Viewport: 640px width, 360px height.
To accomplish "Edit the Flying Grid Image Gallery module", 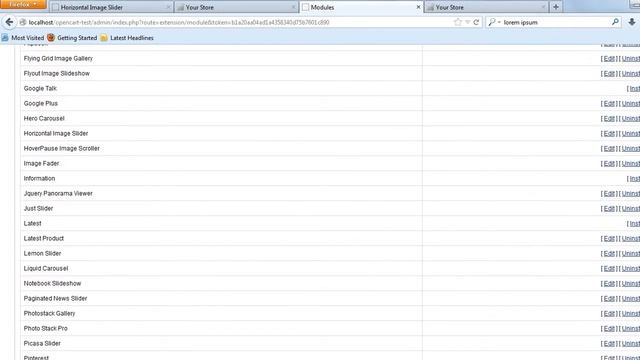I will (x=609, y=59).
